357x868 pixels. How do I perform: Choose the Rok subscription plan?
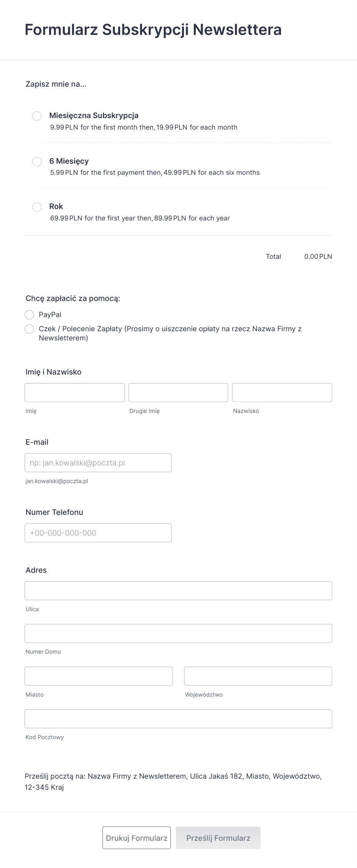point(37,207)
